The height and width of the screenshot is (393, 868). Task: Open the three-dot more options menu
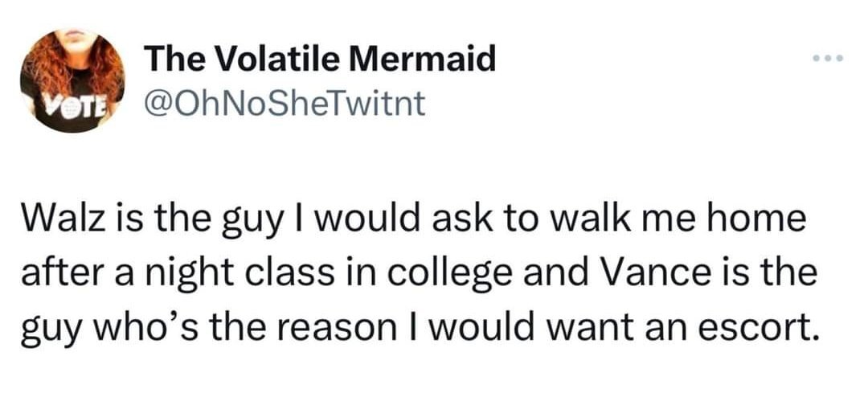pyautogui.click(x=828, y=58)
